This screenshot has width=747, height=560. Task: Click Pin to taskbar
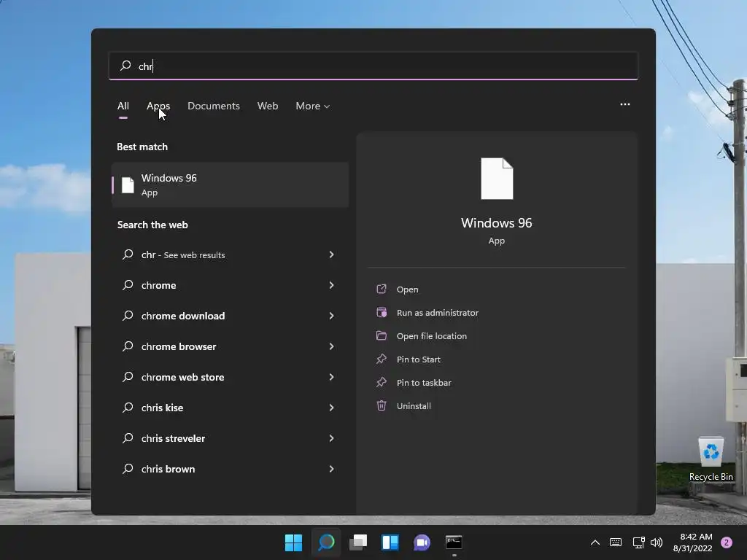[x=424, y=382]
